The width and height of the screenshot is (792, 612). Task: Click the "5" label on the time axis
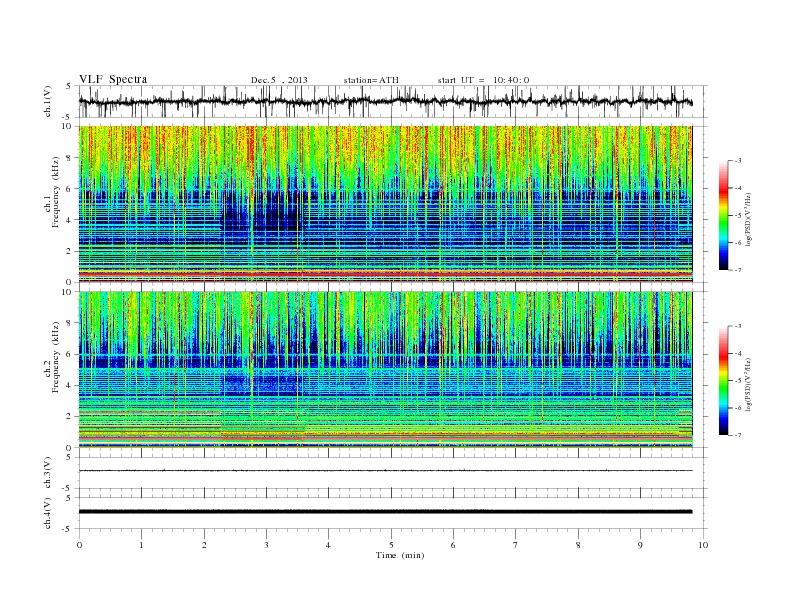(x=391, y=545)
